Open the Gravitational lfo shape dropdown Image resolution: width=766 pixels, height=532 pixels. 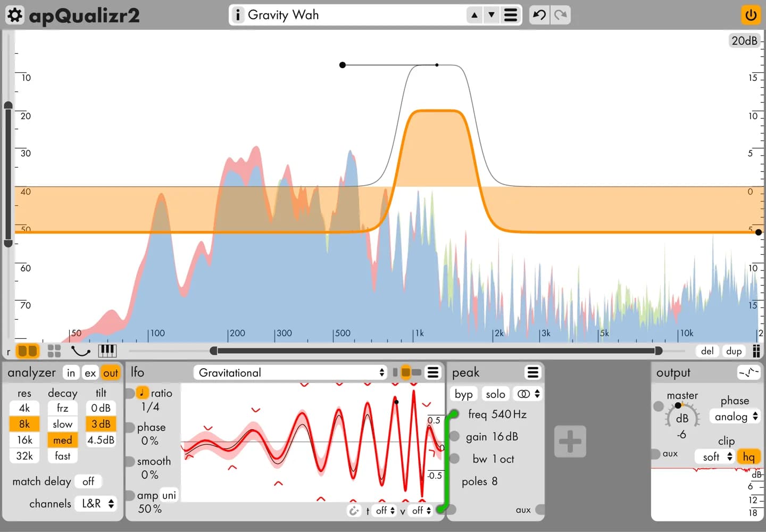tap(290, 372)
